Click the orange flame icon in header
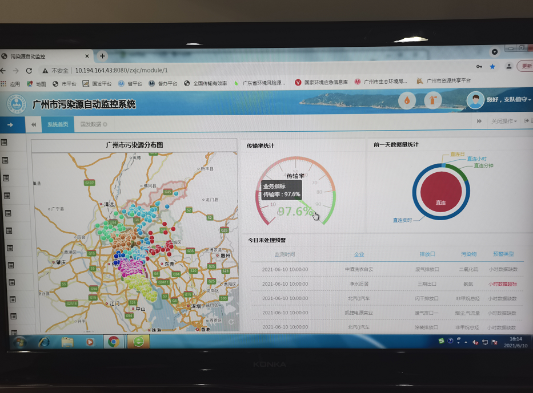The image size is (533, 393). click(407, 100)
